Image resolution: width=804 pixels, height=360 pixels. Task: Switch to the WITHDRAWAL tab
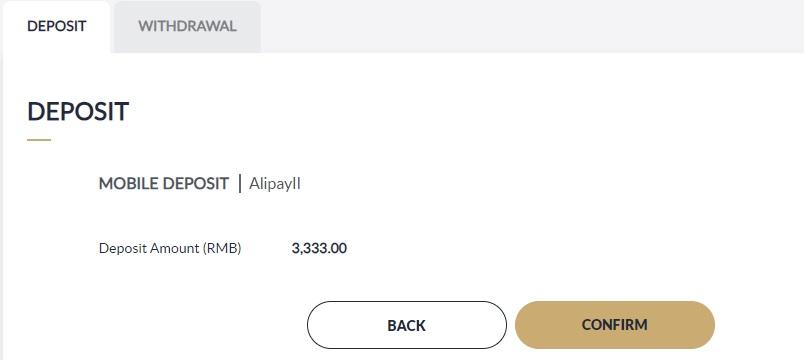187,26
